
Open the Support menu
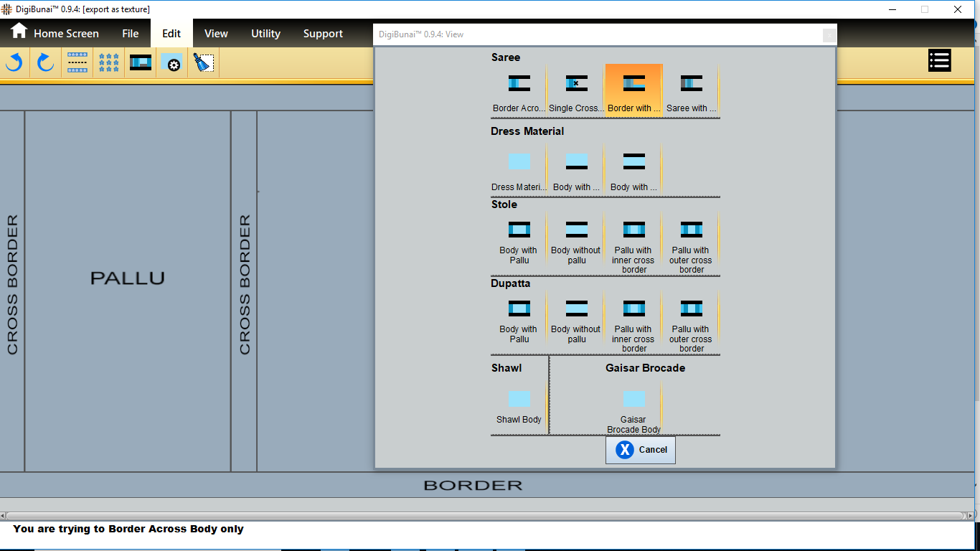point(323,34)
